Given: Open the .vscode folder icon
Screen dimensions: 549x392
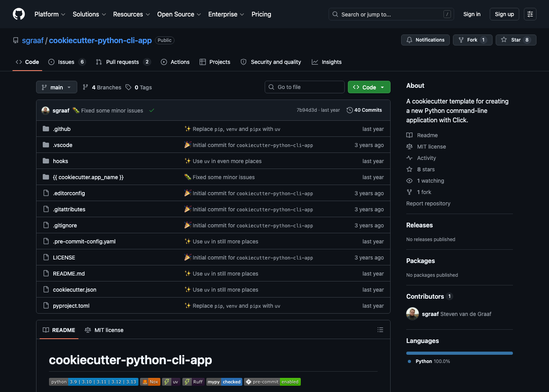Looking at the screenshot, I should [x=46, y=145].
